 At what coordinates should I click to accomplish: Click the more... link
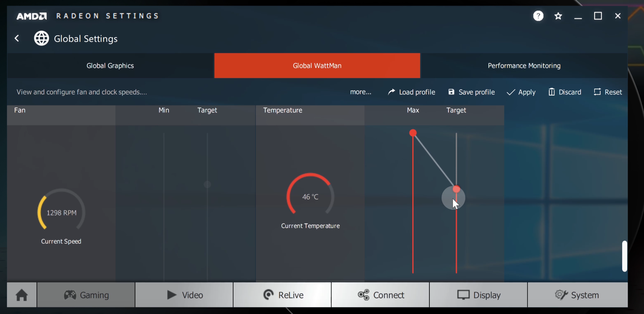point(361,92)
